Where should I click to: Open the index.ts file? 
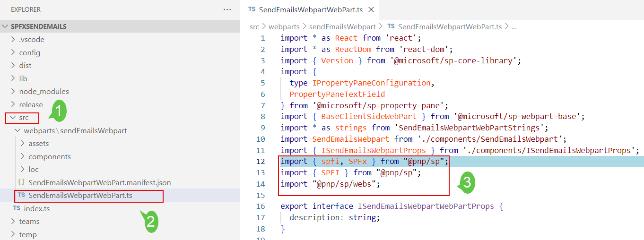(x=37, y=208)
